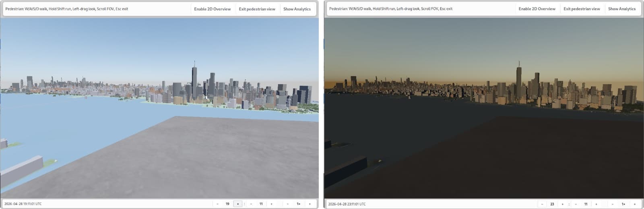Select the hour value 23
The height and width of the screenshot is (209, 644).
coord(552,204)
